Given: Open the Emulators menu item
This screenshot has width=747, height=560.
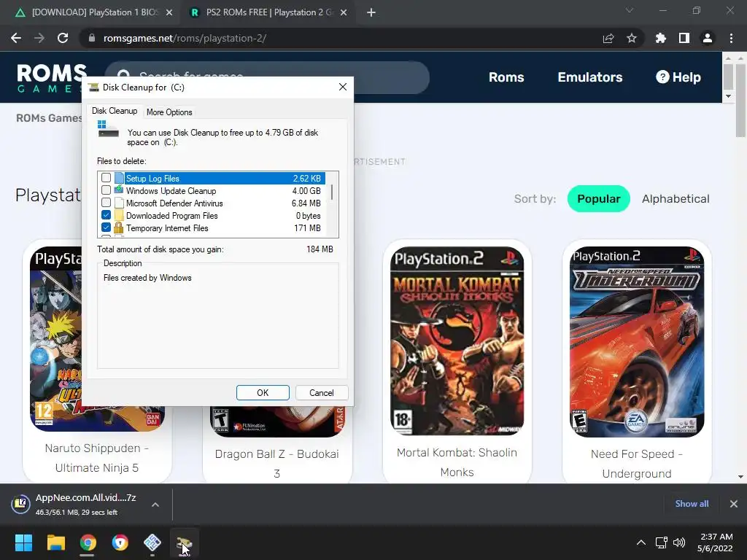Looking at the screenshot, I should [x=589, y=77].
